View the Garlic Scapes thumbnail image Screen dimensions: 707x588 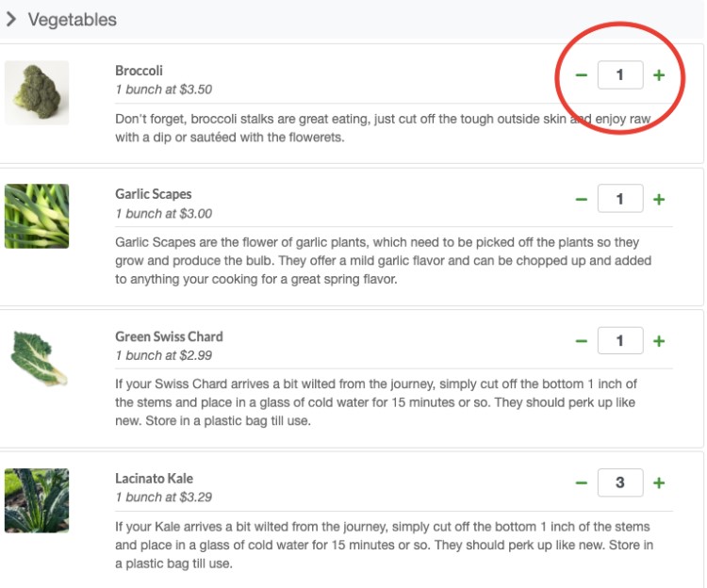click(37, 216)
